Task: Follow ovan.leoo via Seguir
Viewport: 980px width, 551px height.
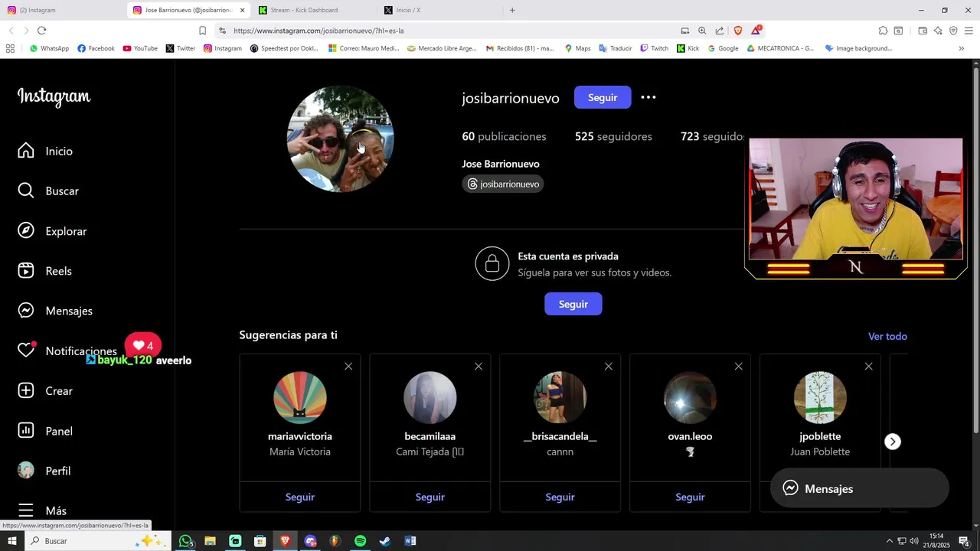Action: point(691,497)
